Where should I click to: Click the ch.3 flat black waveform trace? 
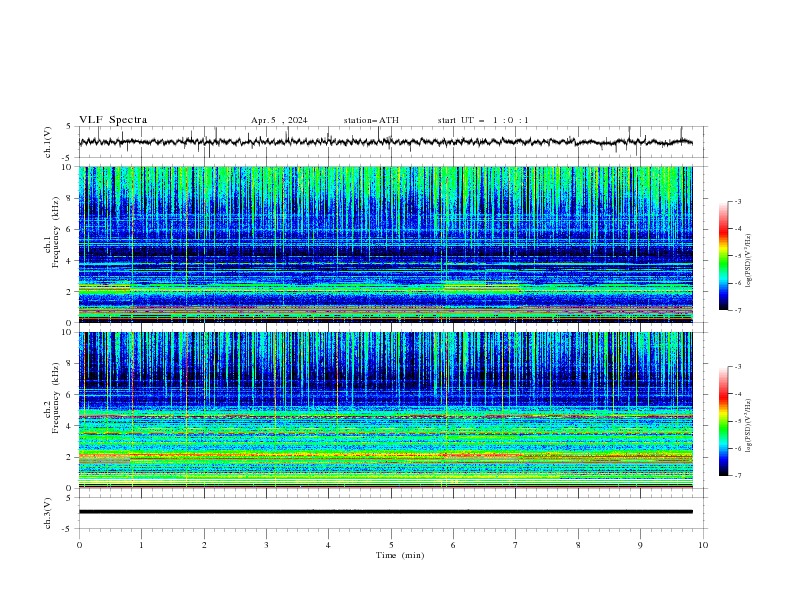(x=385, y=512)
